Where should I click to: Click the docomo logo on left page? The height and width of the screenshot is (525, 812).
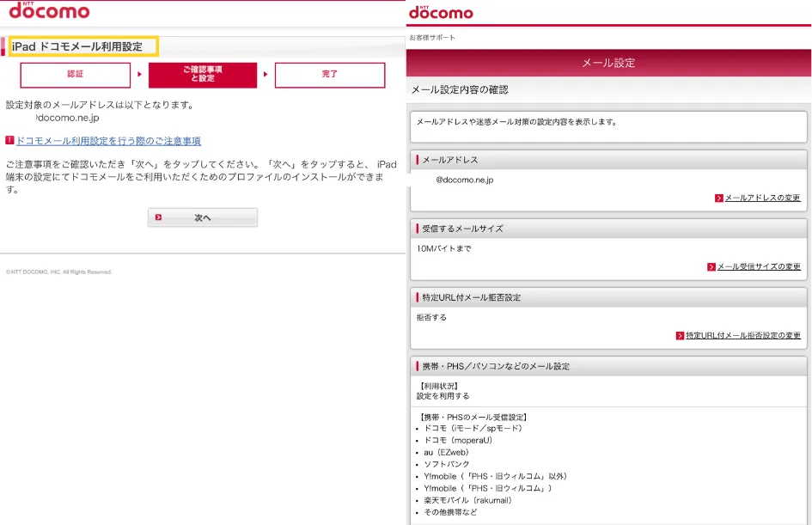click(x=49, y=9)
